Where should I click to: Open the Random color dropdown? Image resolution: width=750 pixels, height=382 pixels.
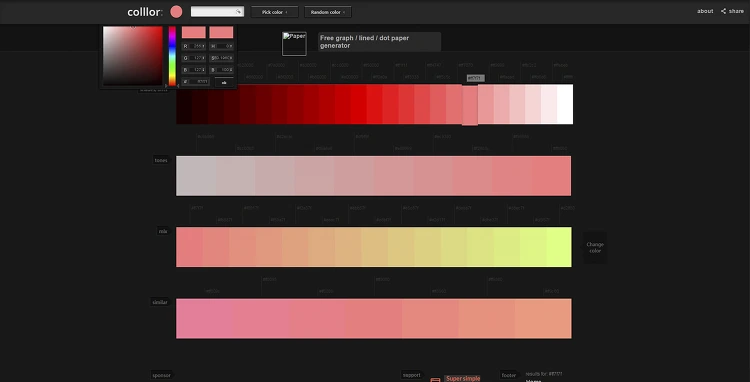click(x=328, y=12)
